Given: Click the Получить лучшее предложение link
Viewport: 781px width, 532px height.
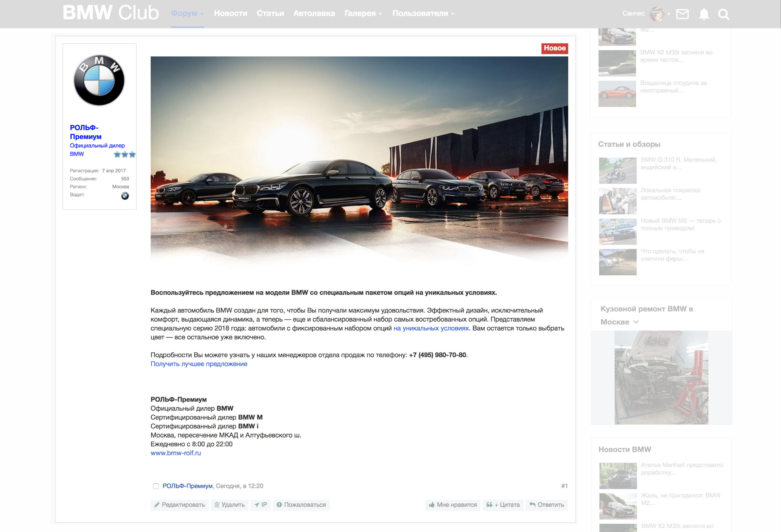Looking at the screenshot, I should (199, 364).
